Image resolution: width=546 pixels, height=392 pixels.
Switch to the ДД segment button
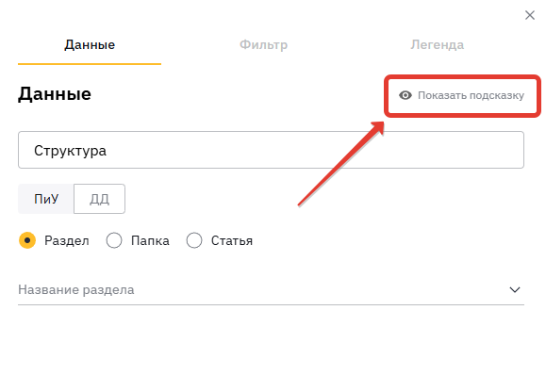point(99,199)
